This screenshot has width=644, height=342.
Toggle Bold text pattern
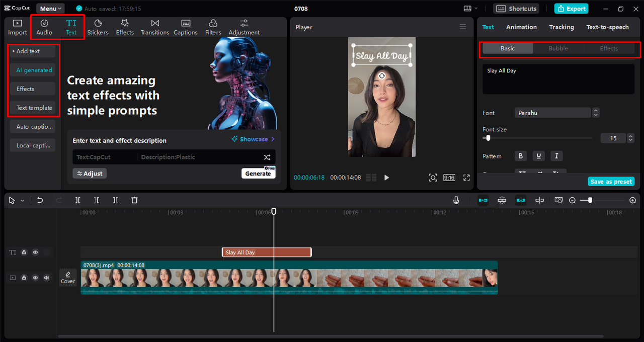click(521, 156)
